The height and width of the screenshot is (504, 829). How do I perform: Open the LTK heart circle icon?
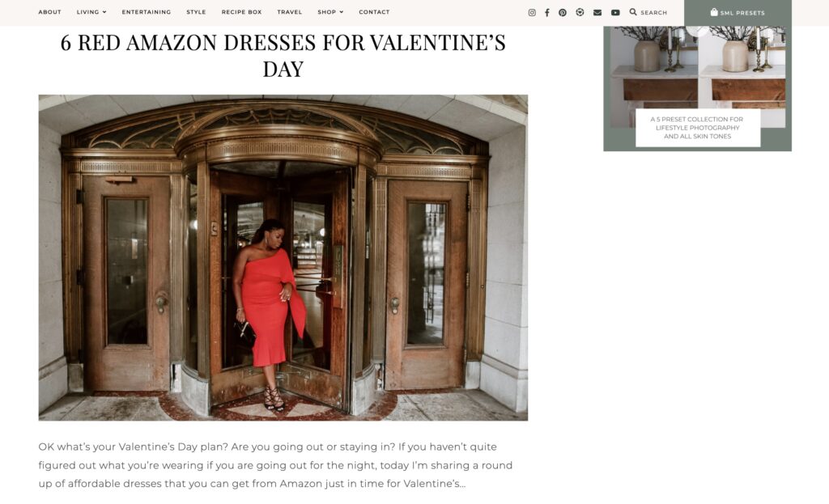point(580,12)
